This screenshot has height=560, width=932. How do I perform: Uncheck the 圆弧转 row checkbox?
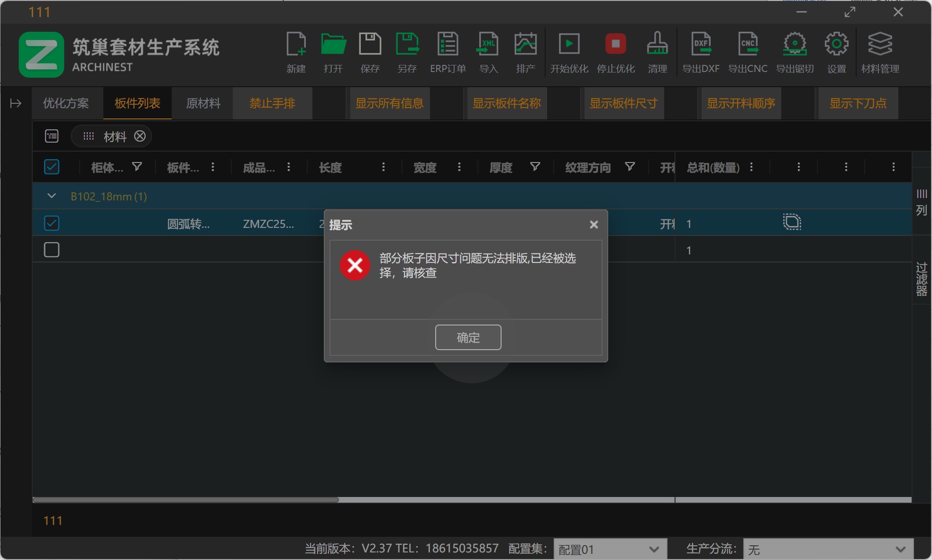tap(52, 223)
